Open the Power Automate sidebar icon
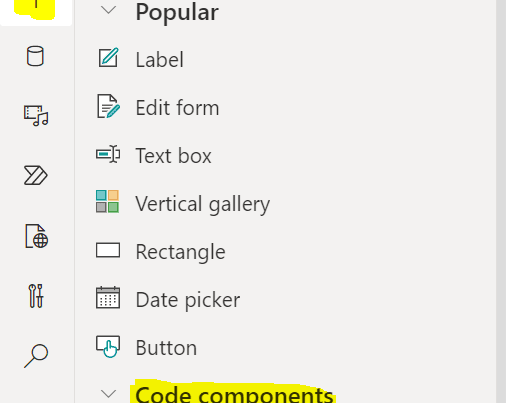 (x=36, y=175)
